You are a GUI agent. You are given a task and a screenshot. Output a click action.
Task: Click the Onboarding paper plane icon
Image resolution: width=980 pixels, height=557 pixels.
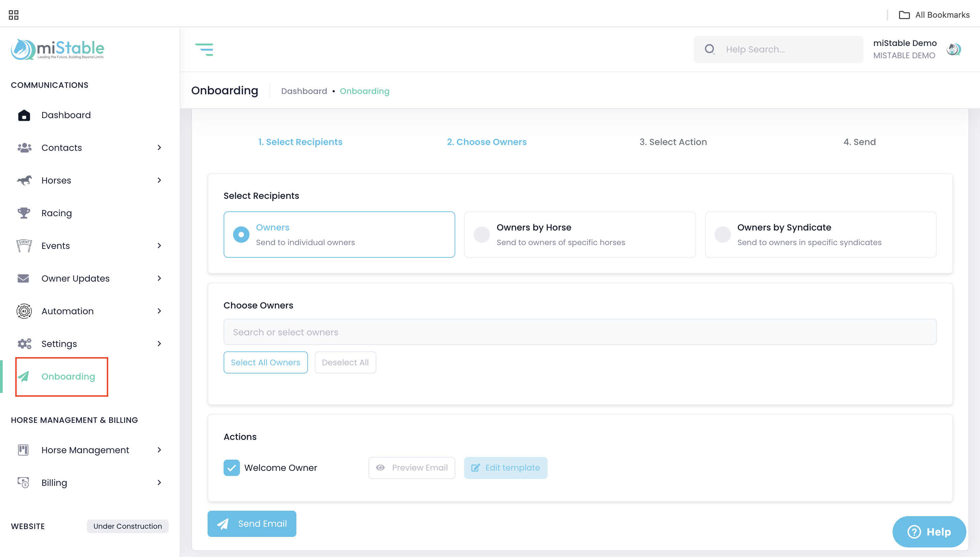pyautogui.click(x=24, y=377)
